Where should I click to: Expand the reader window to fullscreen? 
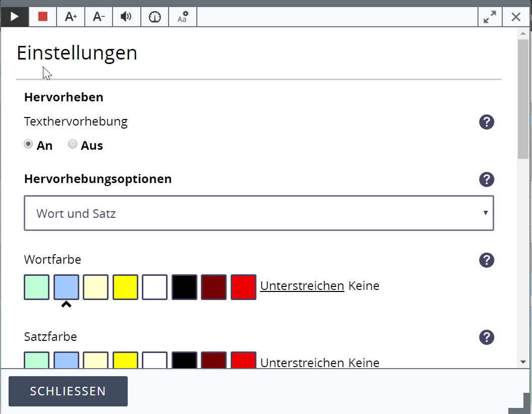490,17
